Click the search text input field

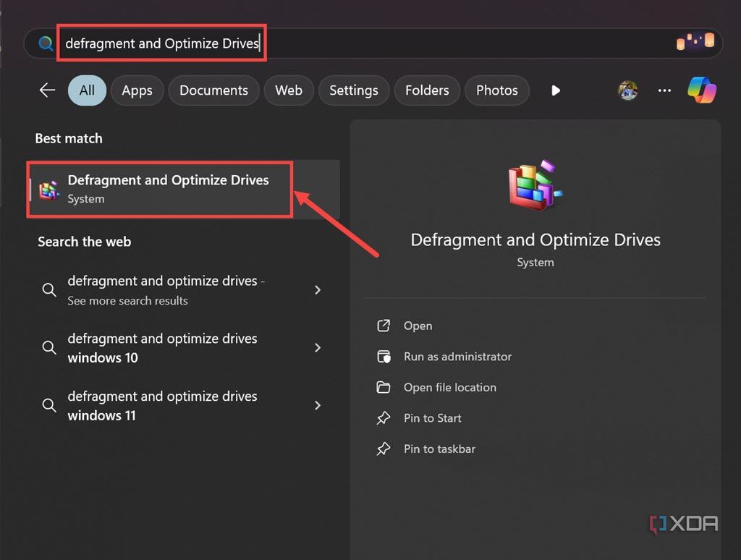pyautogui.click(x=362, y=43)
